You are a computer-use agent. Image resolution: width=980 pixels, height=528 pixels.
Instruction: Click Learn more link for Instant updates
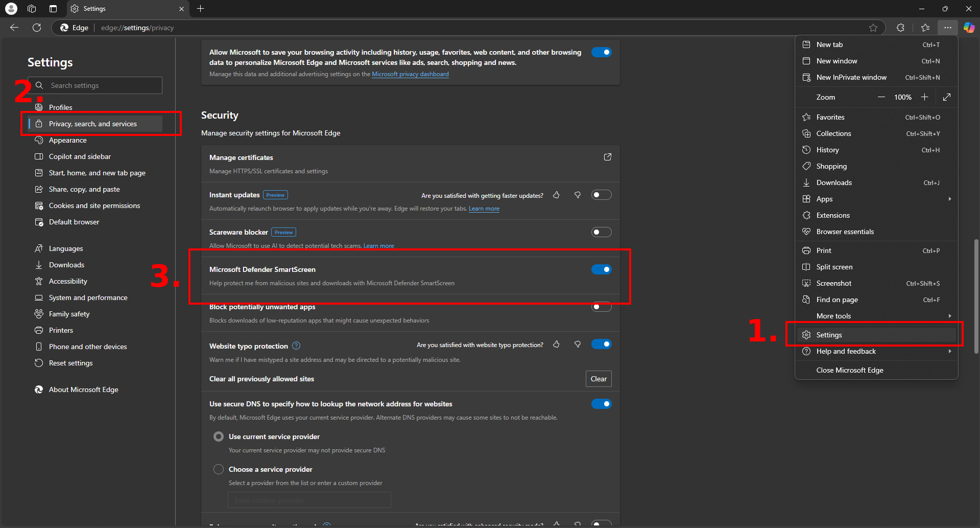tap(484, 209)
